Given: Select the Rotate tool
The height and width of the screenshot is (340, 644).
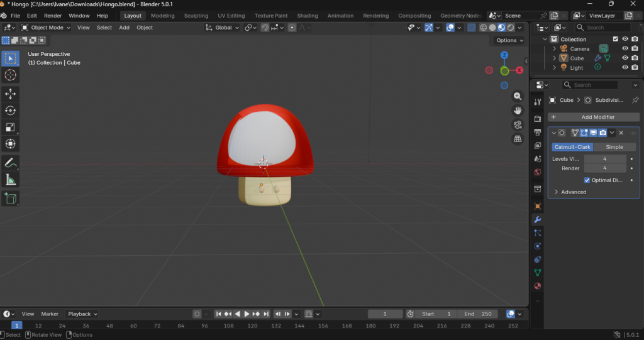Looking at the screenshot, I should click(11, 111).
